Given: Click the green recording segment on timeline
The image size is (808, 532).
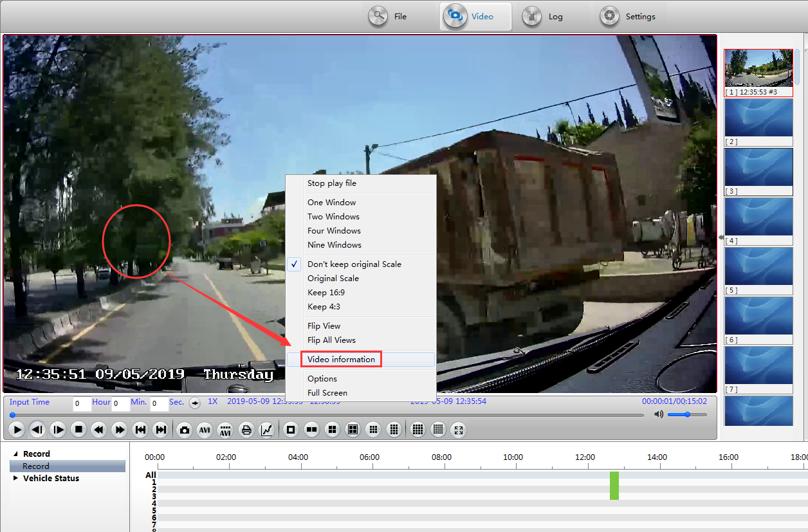Looking at the screenshot, I should [x=614, y=486].
